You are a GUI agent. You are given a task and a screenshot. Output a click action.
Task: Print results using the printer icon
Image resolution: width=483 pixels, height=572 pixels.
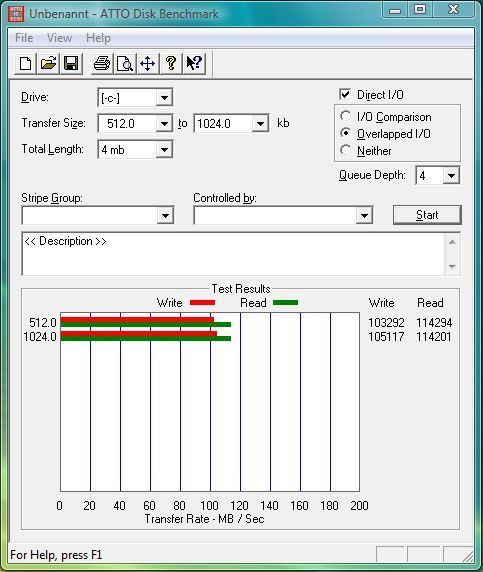[x=102, y=63]
